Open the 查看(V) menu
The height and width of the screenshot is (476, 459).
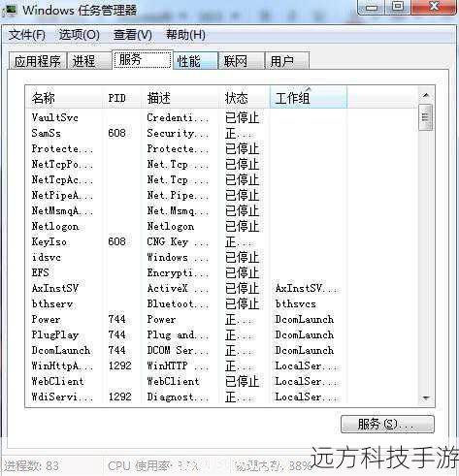(x=133, y=35)
